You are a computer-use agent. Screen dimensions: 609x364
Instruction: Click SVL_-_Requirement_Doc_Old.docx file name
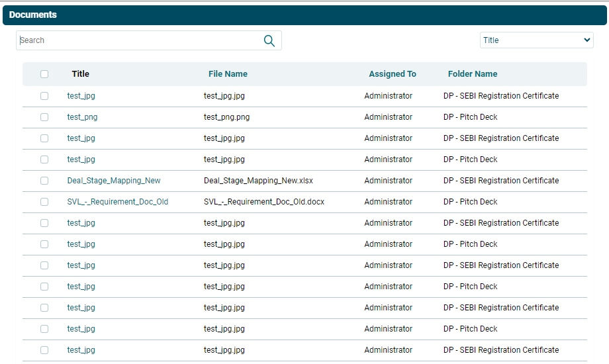tap(264, 202)
